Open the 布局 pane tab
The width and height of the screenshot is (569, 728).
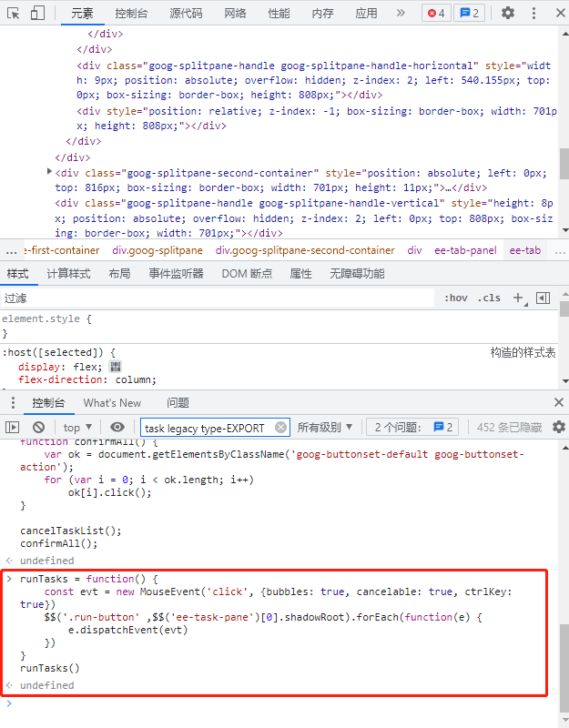[x=119, y=274]
